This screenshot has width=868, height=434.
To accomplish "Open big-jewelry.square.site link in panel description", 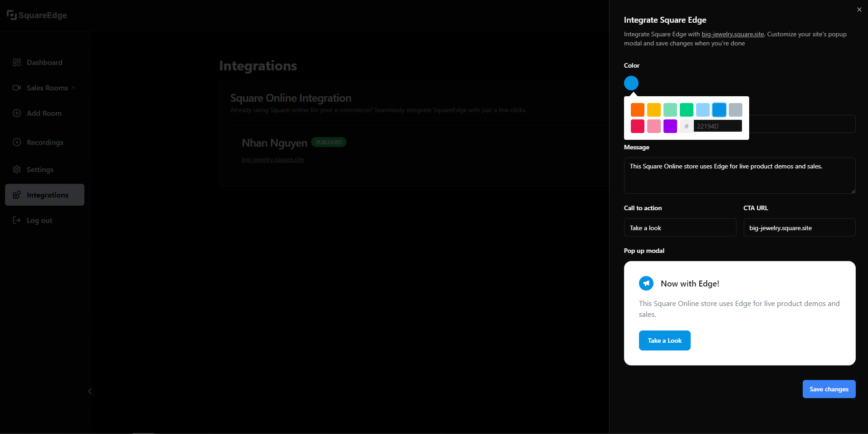I will pos(733,34).
